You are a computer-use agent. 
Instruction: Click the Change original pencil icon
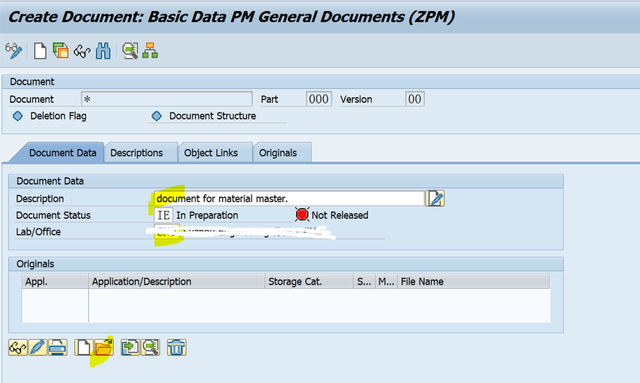click(x=38, y=348)
